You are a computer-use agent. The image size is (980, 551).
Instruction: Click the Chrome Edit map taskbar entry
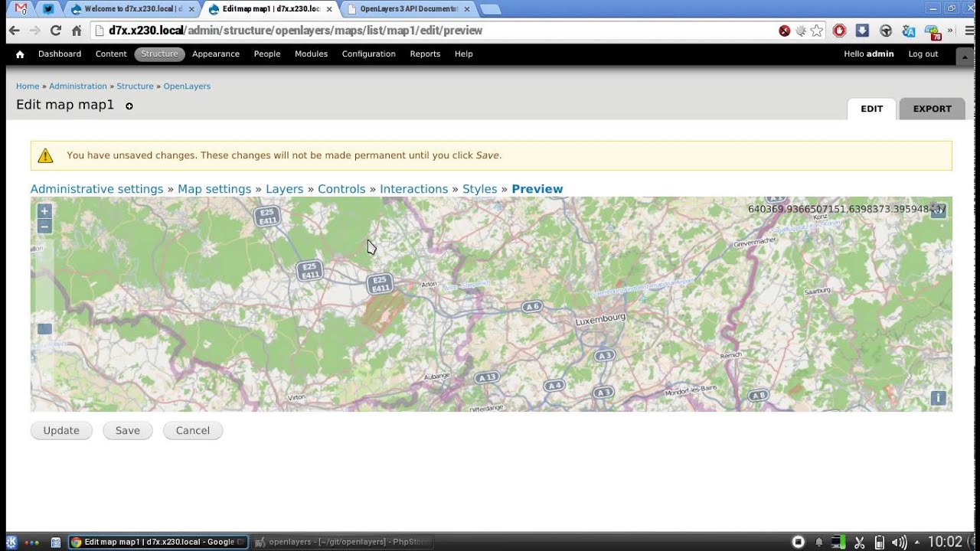tap(158, 542)
